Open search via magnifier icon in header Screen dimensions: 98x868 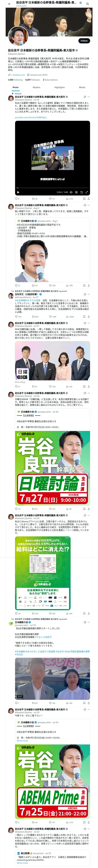point(88,4)
